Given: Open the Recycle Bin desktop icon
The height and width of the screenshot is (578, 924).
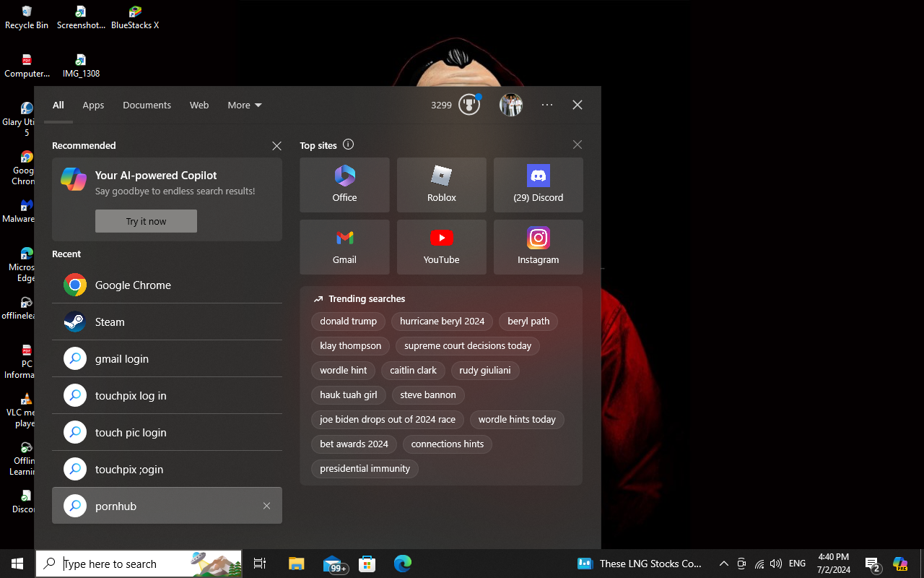Looking at the screenshot, I should click(x=27, y=17).
